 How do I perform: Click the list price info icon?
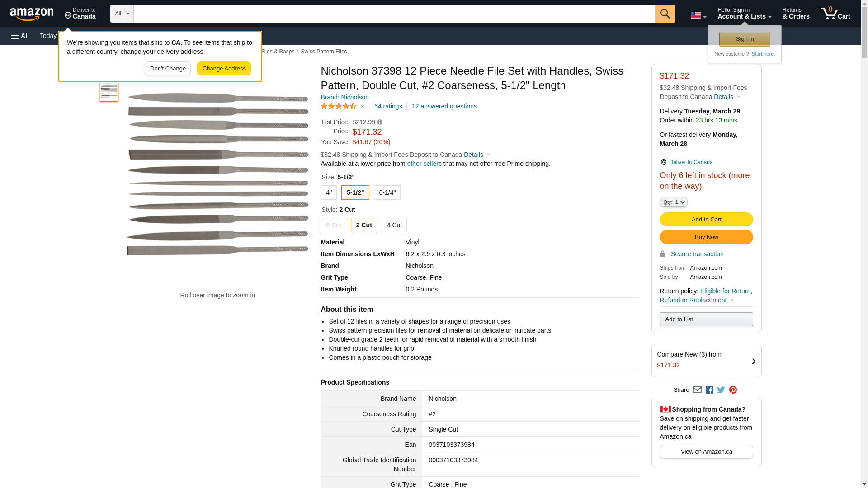[x=380, y=122]
